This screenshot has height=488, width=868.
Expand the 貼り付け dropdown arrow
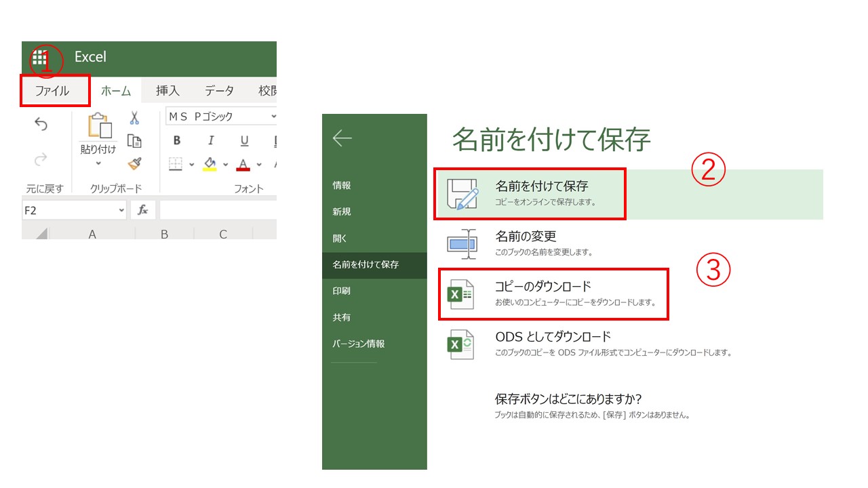(98, 163)
